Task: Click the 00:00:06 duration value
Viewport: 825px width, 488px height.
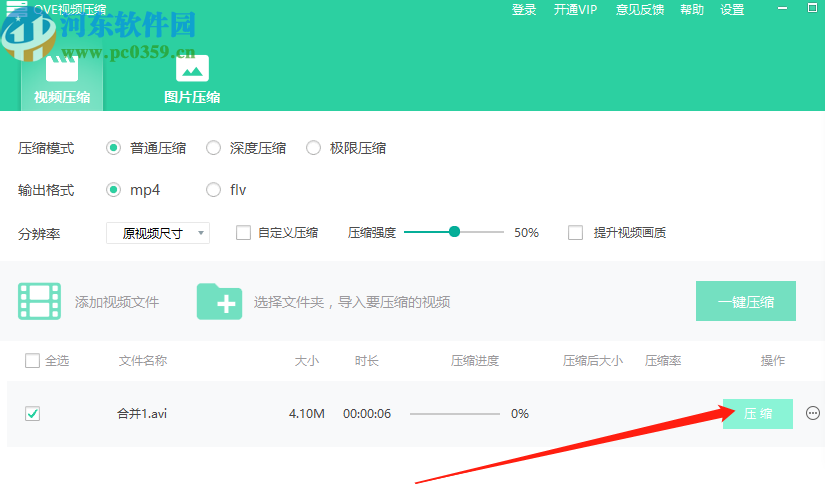Action: pyautogui.click(x=367, y=414)
